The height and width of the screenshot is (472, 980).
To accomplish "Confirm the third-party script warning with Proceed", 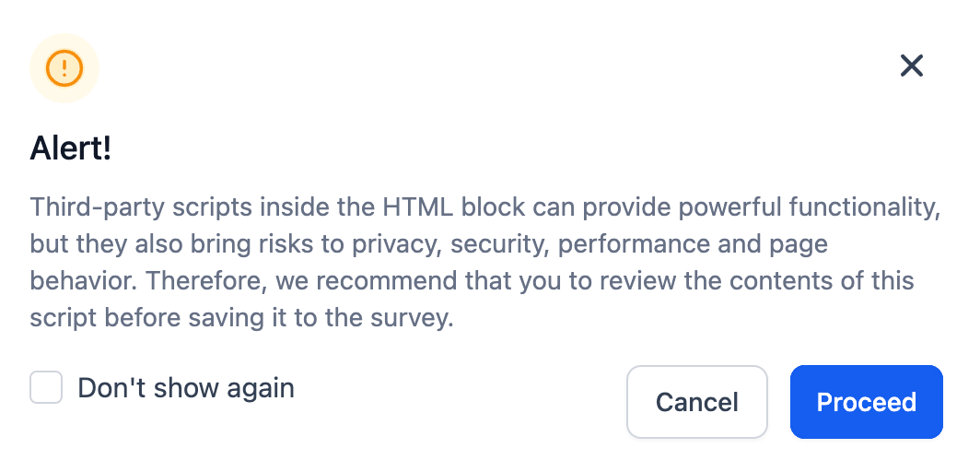I will pyautogui.click(x=866, y=402).
